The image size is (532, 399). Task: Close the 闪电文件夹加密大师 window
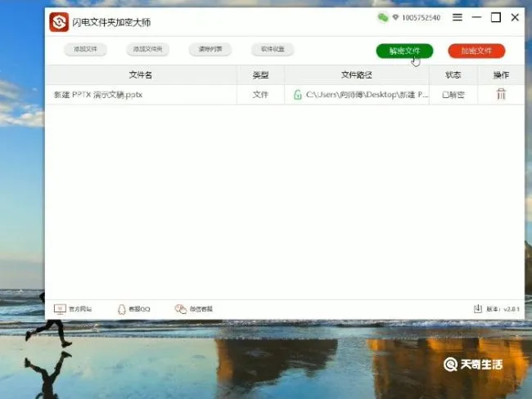point(515,17)
